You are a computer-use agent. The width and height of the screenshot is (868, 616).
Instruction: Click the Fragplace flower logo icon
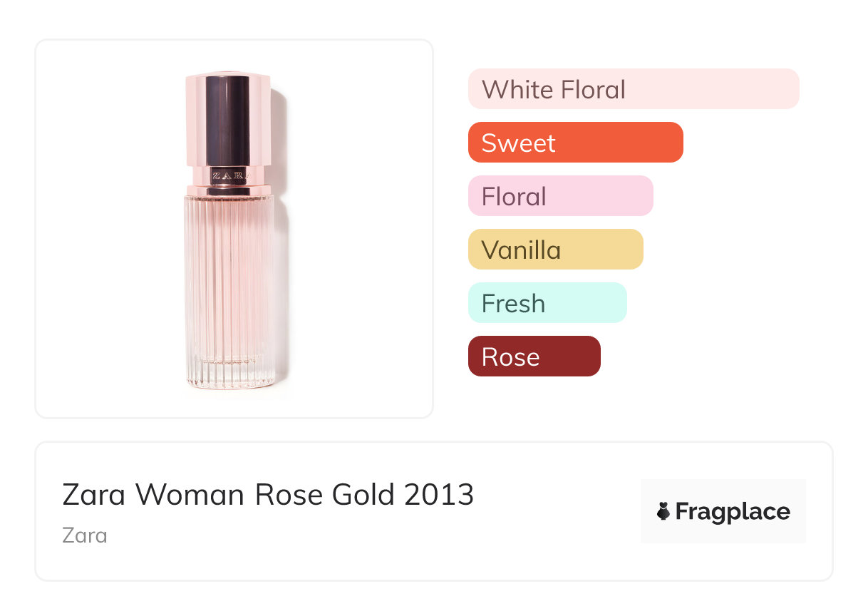tap(663, 511)
